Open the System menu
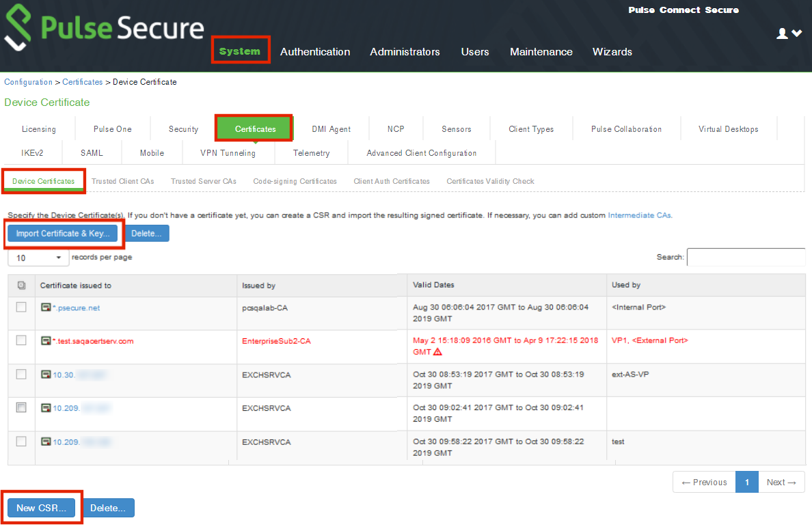 click(240, 51)
